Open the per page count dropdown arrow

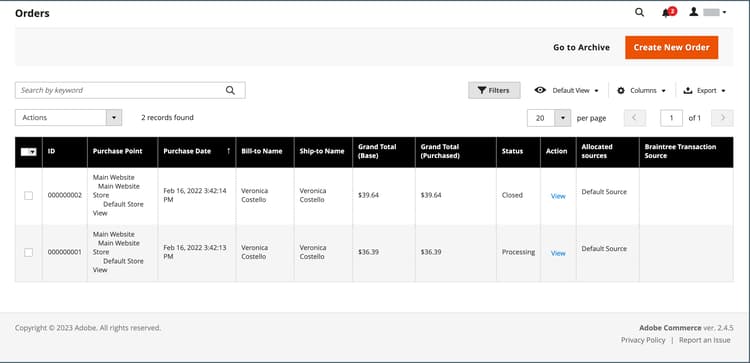click(562, 118)
